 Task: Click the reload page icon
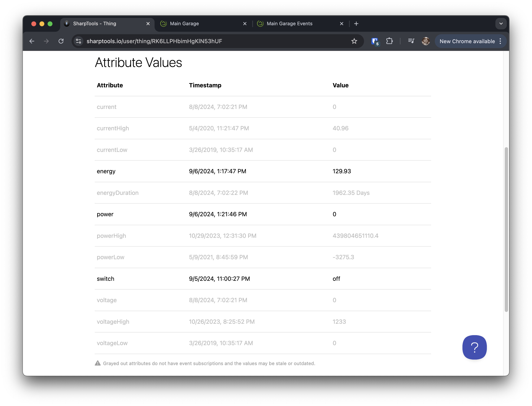coord(61,41)
